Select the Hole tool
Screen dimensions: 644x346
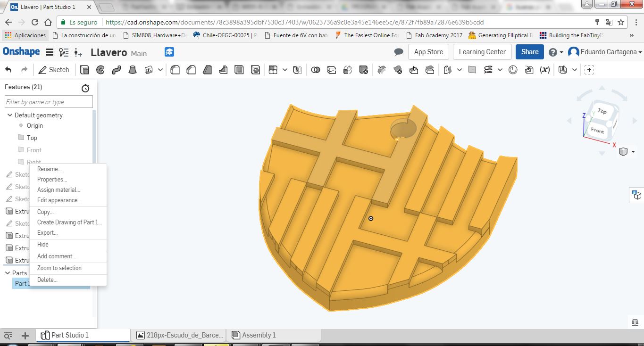(255, 70)
